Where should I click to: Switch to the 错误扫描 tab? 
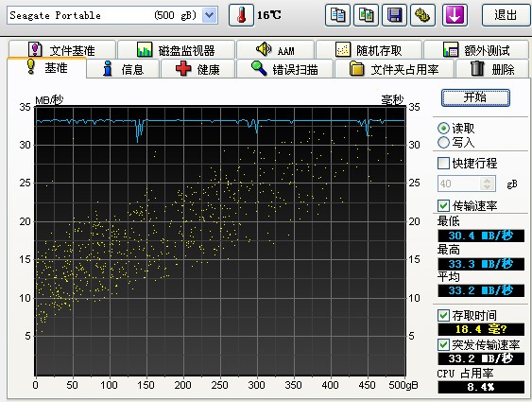point(285,69)
